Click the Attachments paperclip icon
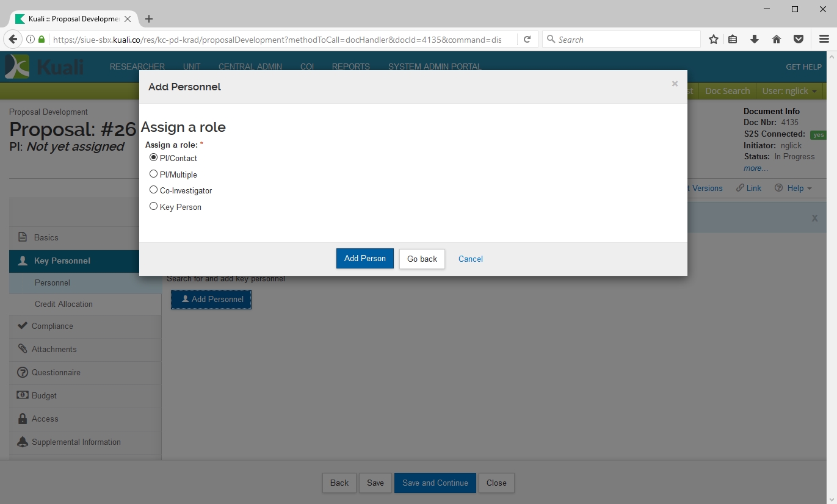This screenshot has height=504, width=837. 23,349
